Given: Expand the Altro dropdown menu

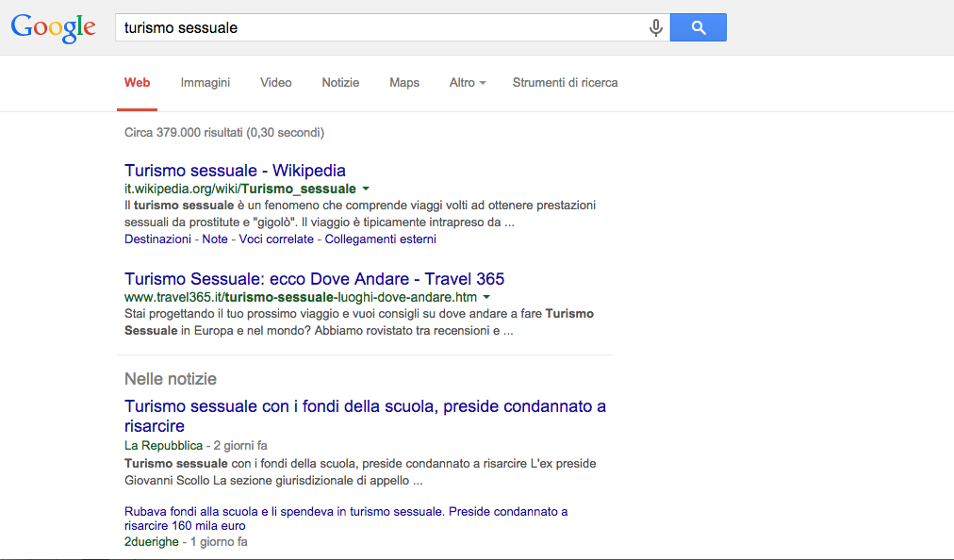Looking at the screenshot, I should coord(468,83).
